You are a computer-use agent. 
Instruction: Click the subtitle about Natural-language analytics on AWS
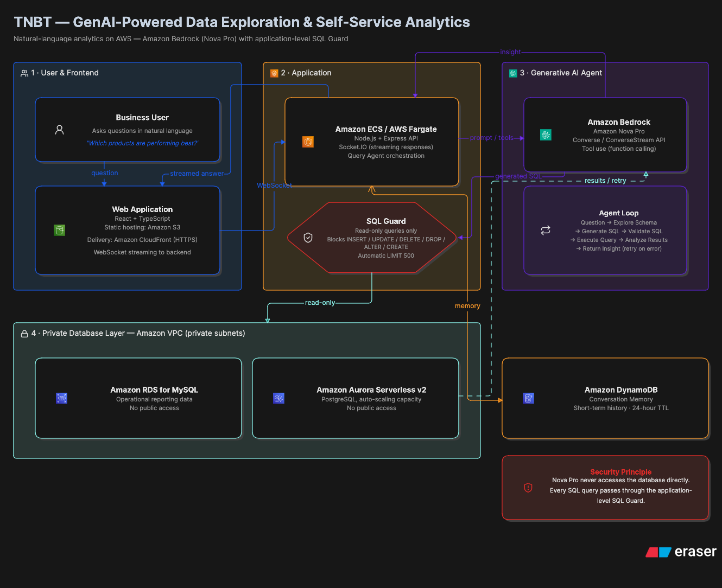[x=181, y=39]
